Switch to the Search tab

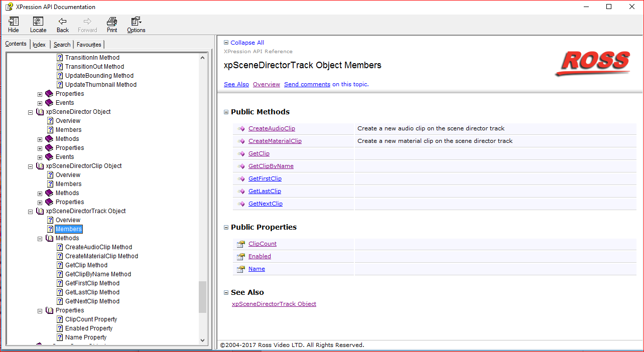point(62,45)
